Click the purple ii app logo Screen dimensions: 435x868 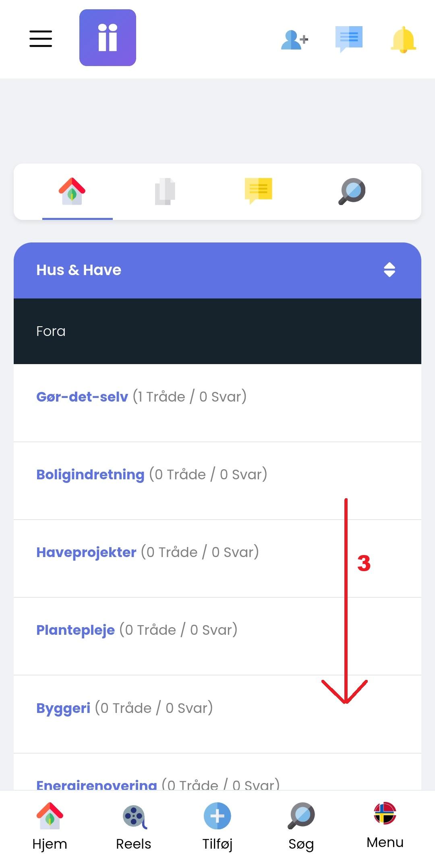[x=108, y=38]
